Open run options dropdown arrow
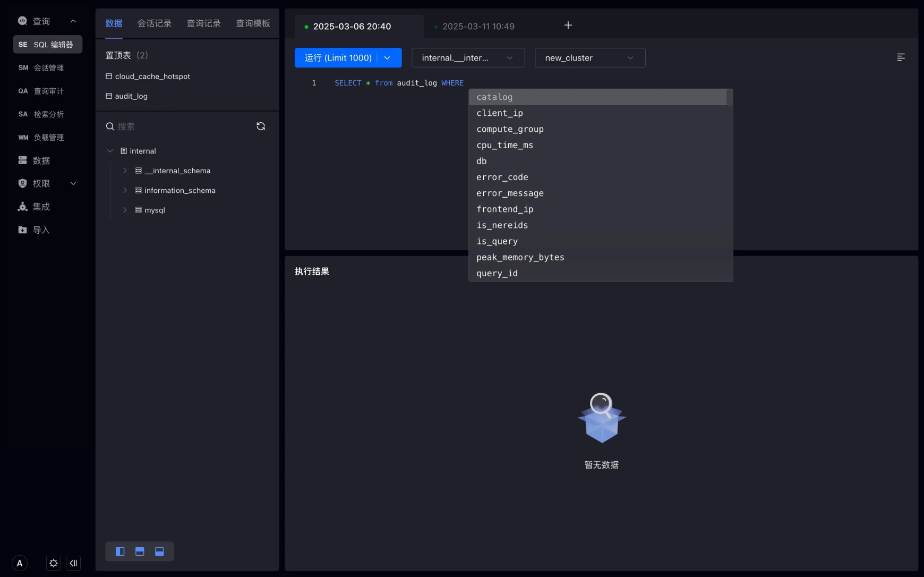 [388, 58]
